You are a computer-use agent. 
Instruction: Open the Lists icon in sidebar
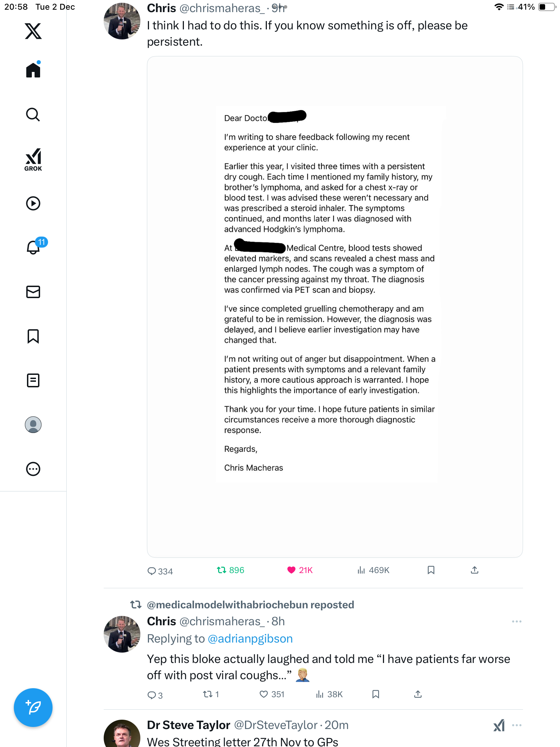point(33,380)
